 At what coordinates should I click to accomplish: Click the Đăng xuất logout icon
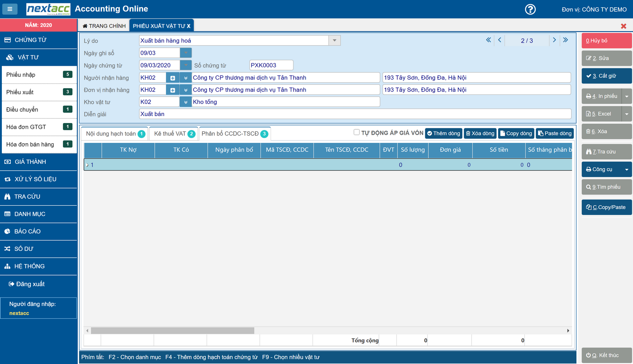pos(11,284)
